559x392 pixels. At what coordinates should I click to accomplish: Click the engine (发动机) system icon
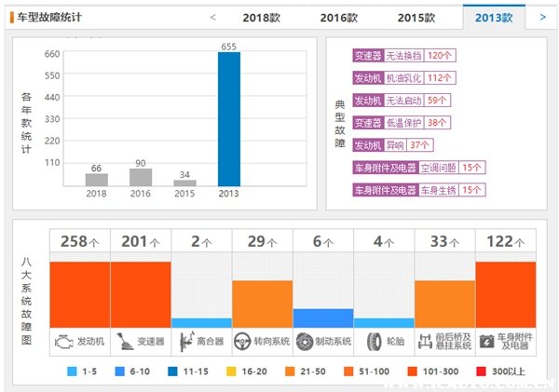pos(62,342)
